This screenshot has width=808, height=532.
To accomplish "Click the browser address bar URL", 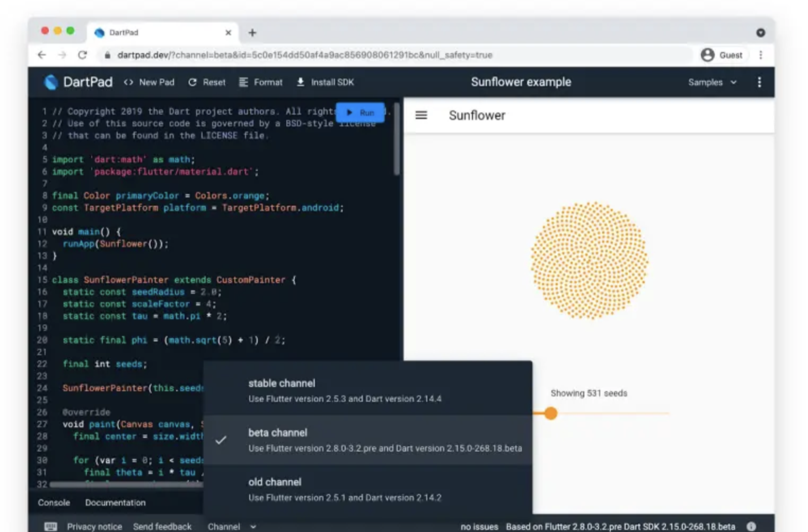I will click(x=305, y=55).
